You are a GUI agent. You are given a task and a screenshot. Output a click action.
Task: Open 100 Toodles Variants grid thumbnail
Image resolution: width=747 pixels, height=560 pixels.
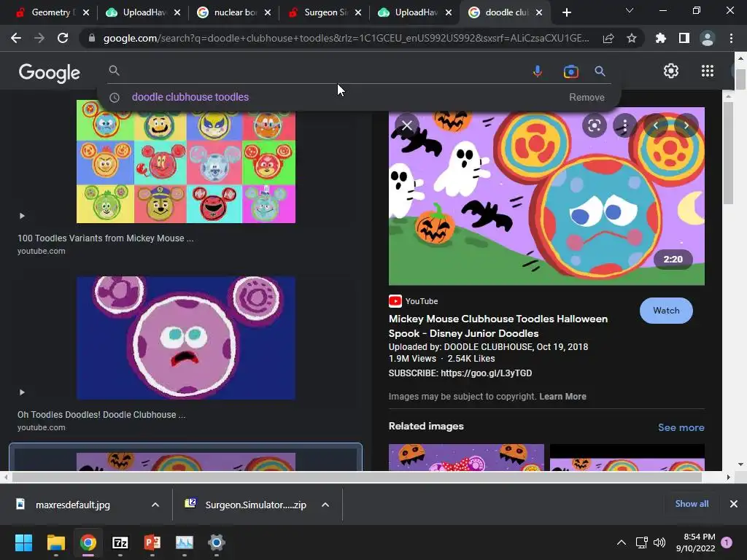186,161
